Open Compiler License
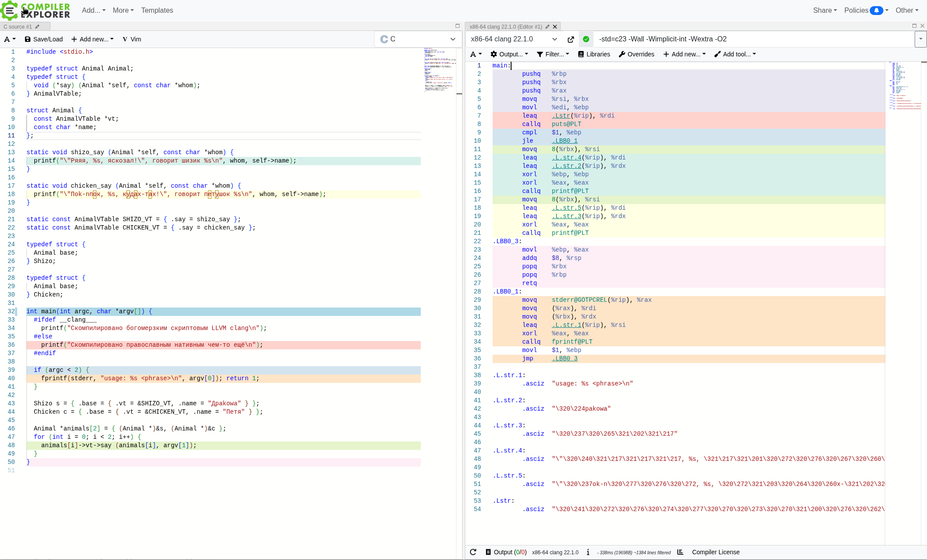Viewport: 927px width, 560px height. pyautogui.click(x=716, y=552)
